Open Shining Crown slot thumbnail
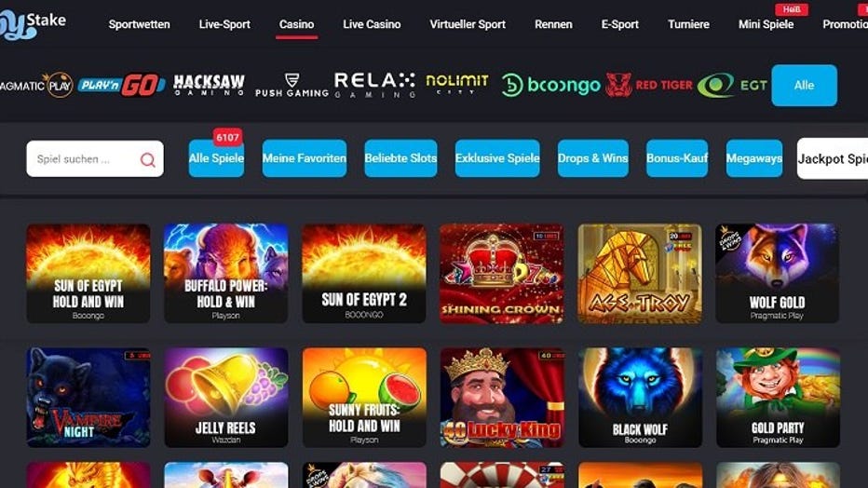868x488 pixels. point(502,273)
